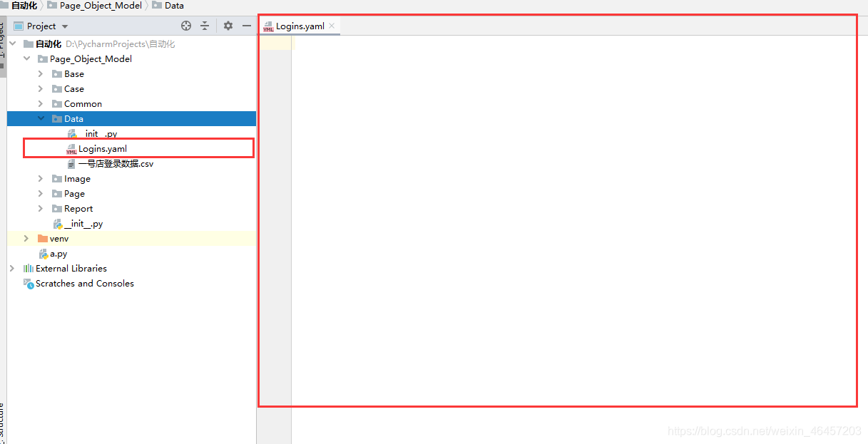The image size is (868, 444).
Task: Collapse the Data folder
Action: coord(41,119)
